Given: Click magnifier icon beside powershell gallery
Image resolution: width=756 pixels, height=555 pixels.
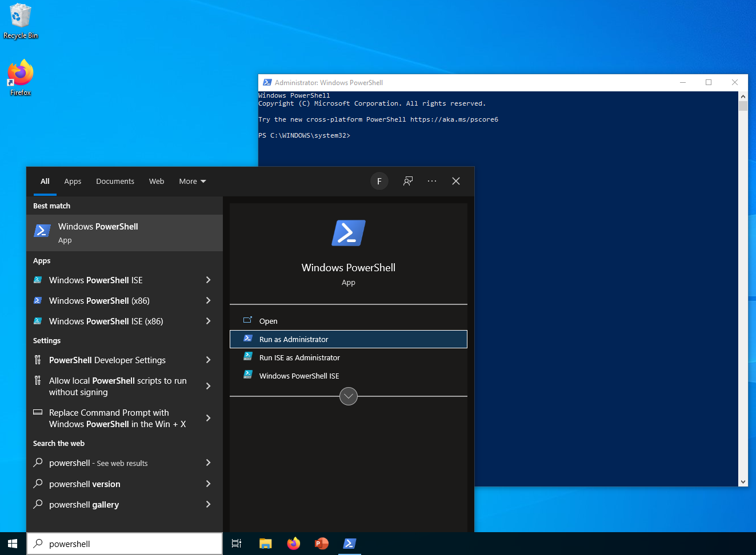Looking at the screenshot, I should click(38, 504).
